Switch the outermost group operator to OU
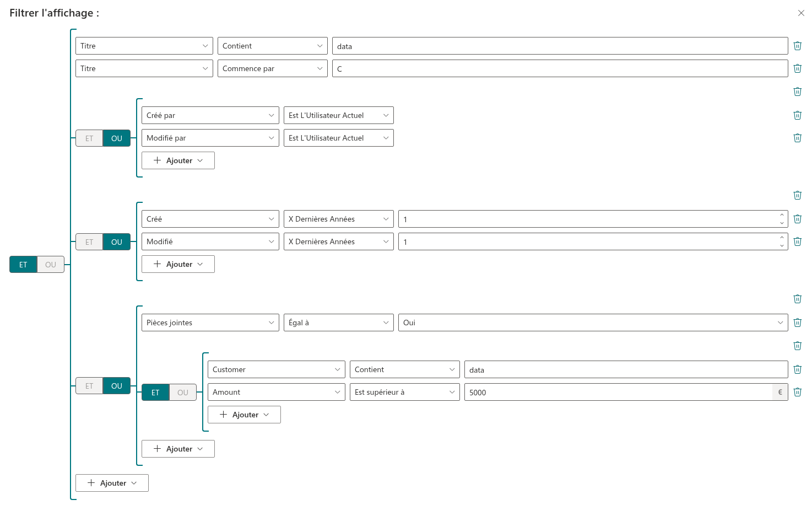This screenshot has height=505, width=812. click(x=51, y=265)
